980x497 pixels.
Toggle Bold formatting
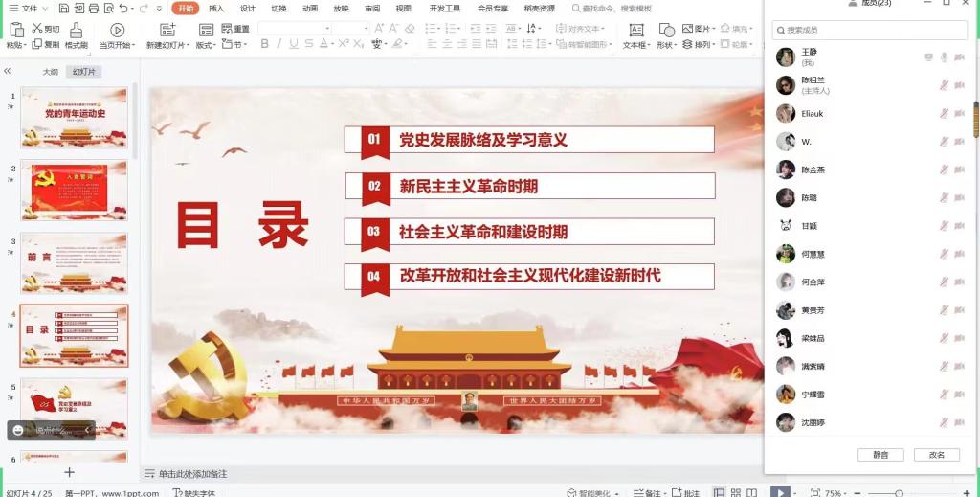tap(264, 44)
